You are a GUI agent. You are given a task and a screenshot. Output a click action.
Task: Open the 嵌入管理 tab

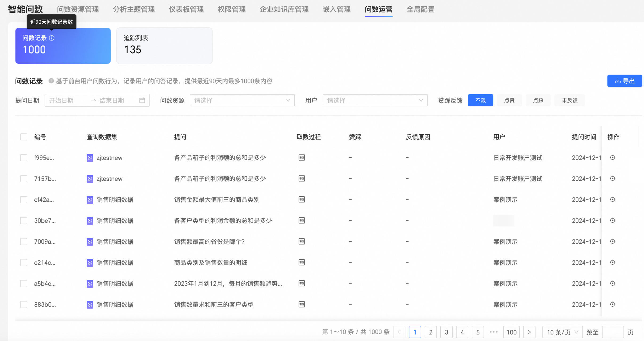tap(337, 10)
